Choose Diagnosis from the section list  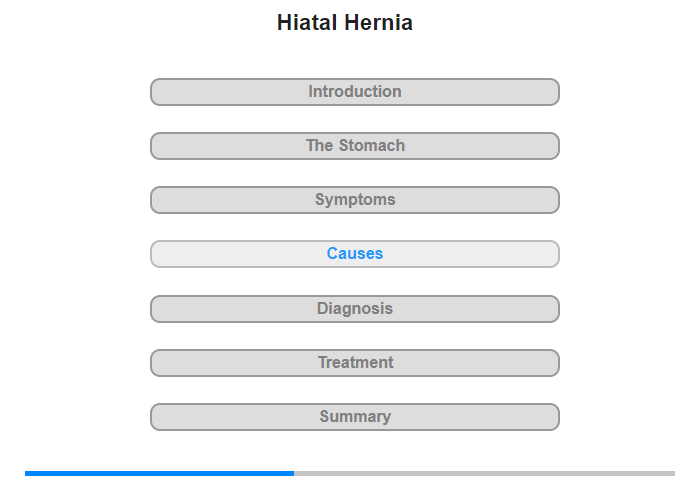click(355, 309)
